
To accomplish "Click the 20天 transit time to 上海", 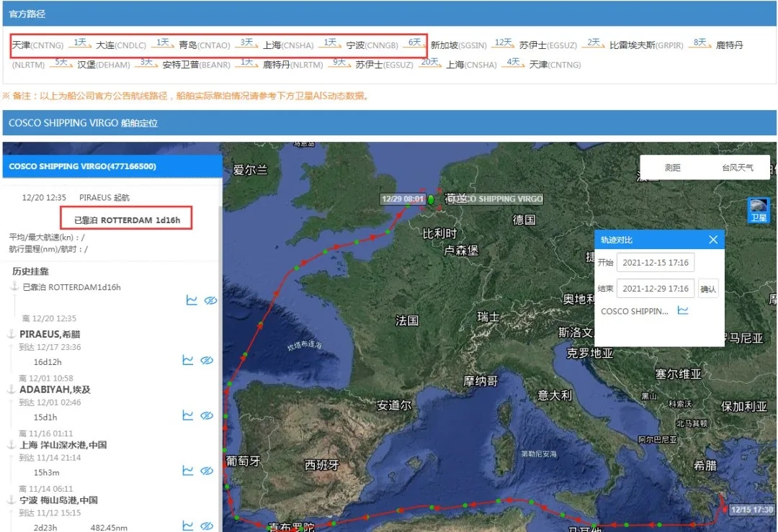I will (429, 62).
